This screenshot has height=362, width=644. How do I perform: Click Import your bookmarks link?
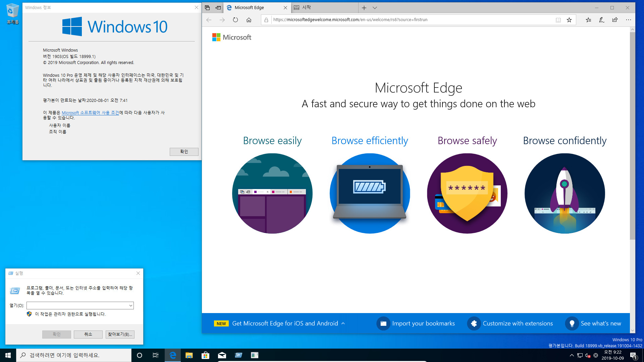[423, 323]
